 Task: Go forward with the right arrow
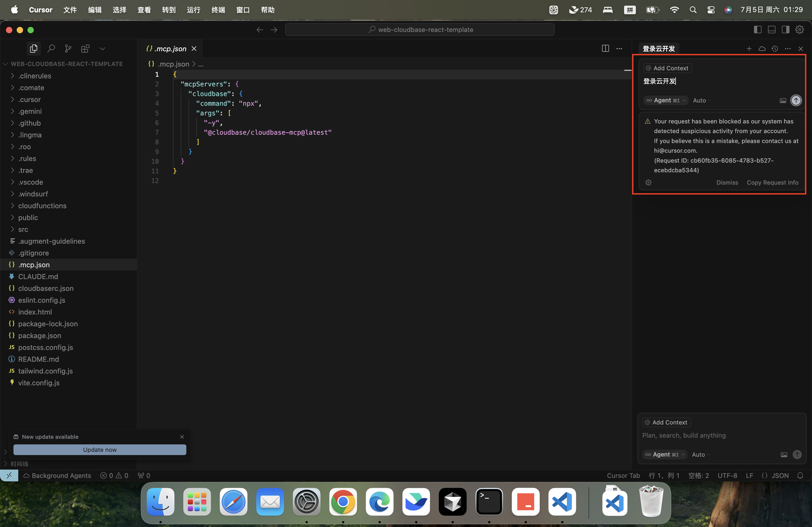pyautogui.click(x=274, y=30)
